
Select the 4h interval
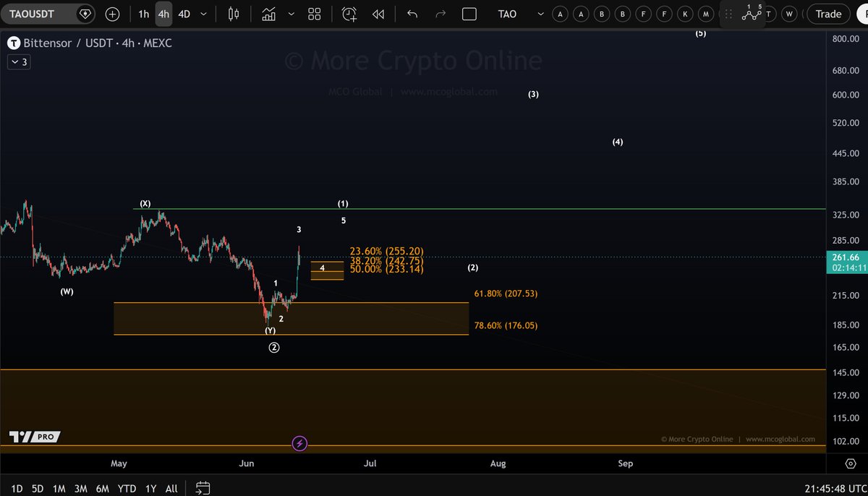tap(164, 14)
